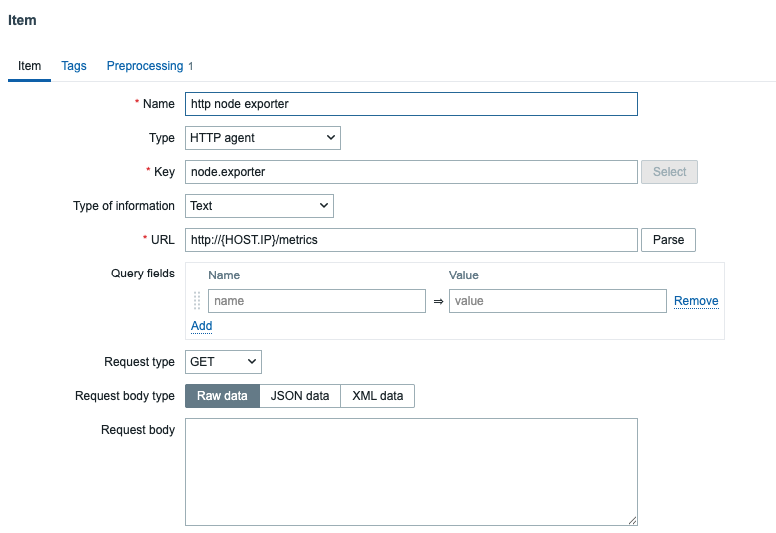
Task: Focus the Name input field
Action: (x=411, y=104)
